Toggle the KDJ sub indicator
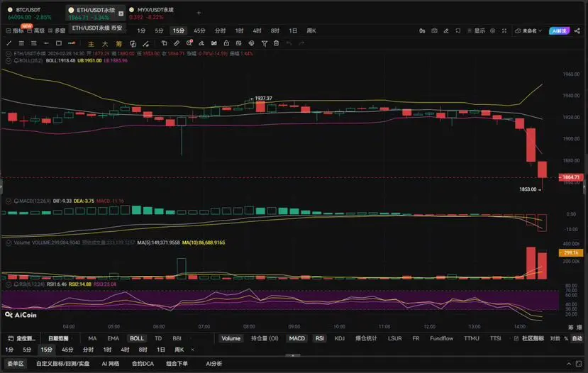 [x=339, y=338]
